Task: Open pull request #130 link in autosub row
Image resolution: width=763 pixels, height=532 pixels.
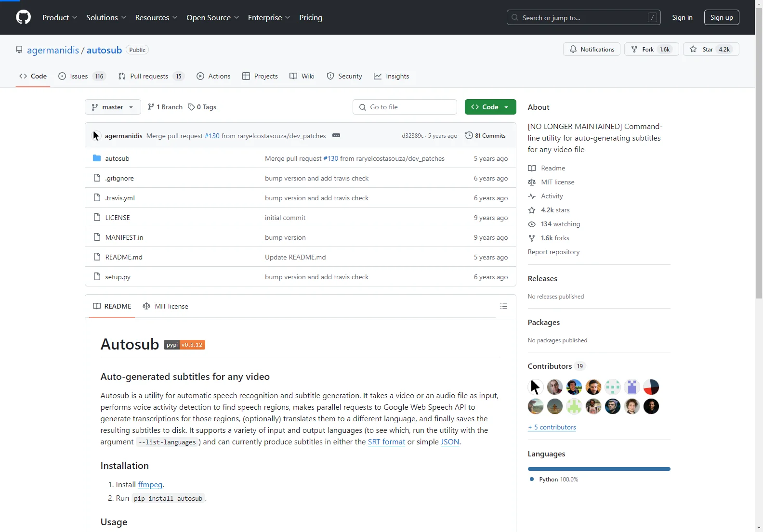Action: [x=331, y=158]
